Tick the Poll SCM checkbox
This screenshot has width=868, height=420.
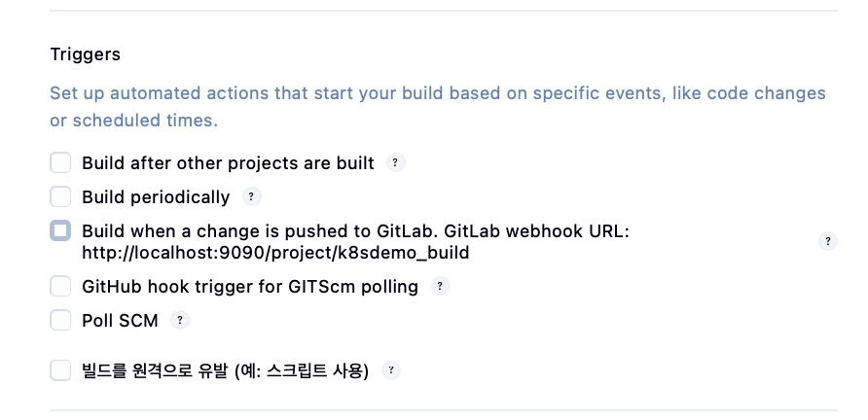pos(61,320)
